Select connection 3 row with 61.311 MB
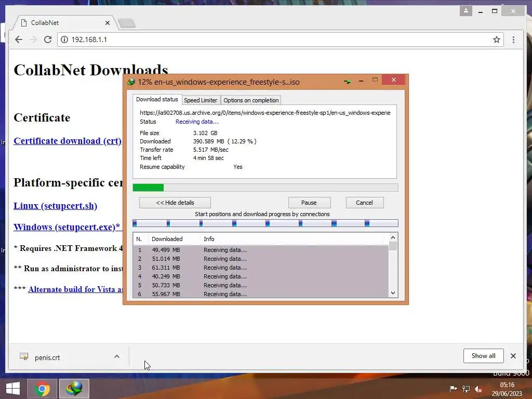The width and height of the screenshot is (532, 399). 261,268
